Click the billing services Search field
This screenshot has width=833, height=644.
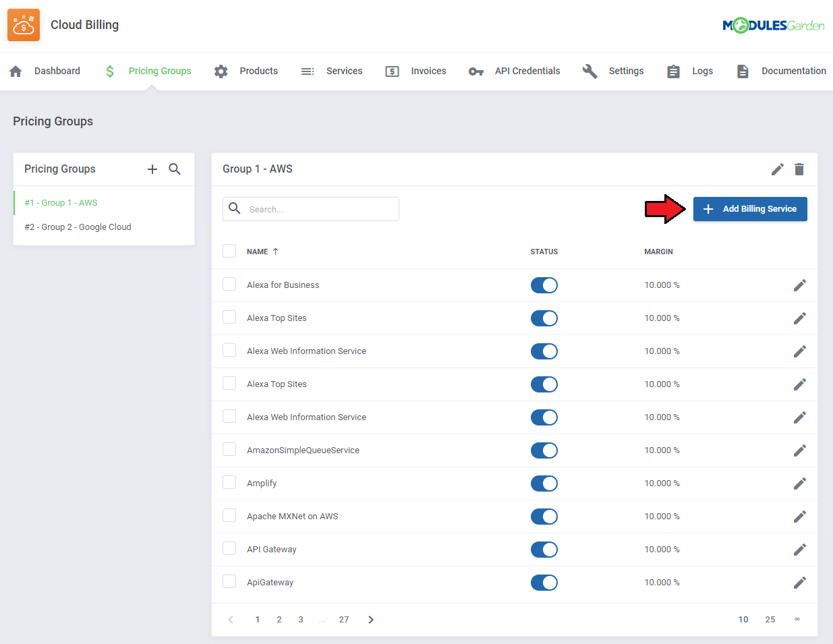pos(311,209)
